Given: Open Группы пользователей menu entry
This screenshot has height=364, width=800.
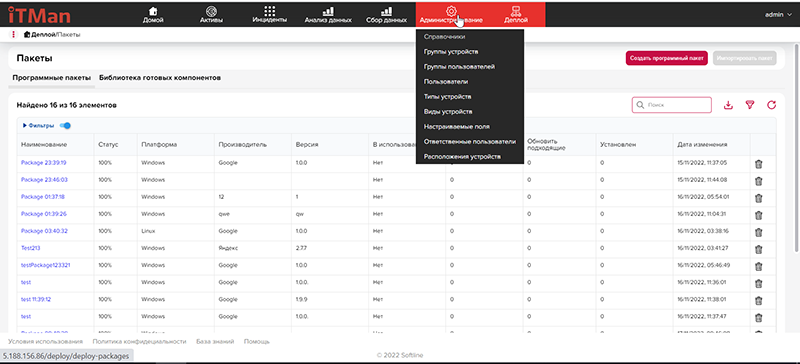Looking at the screenshot, I should (x=459, y=66).
